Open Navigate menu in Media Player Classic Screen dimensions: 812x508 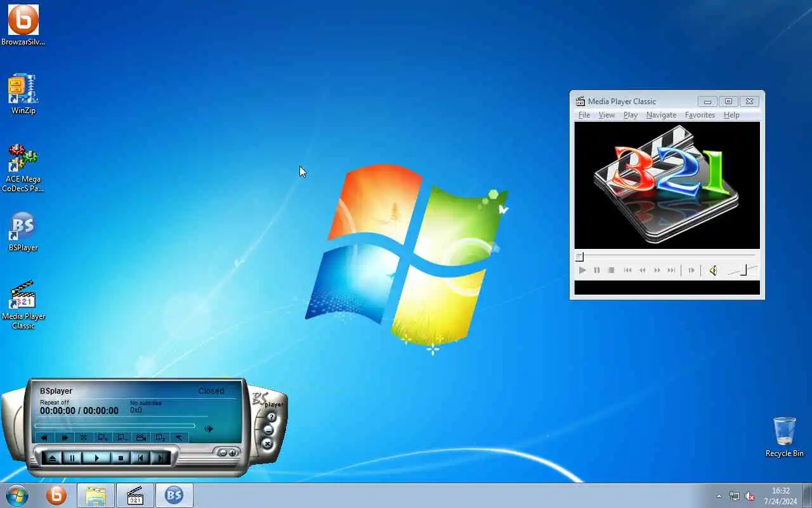click(661, 115)
